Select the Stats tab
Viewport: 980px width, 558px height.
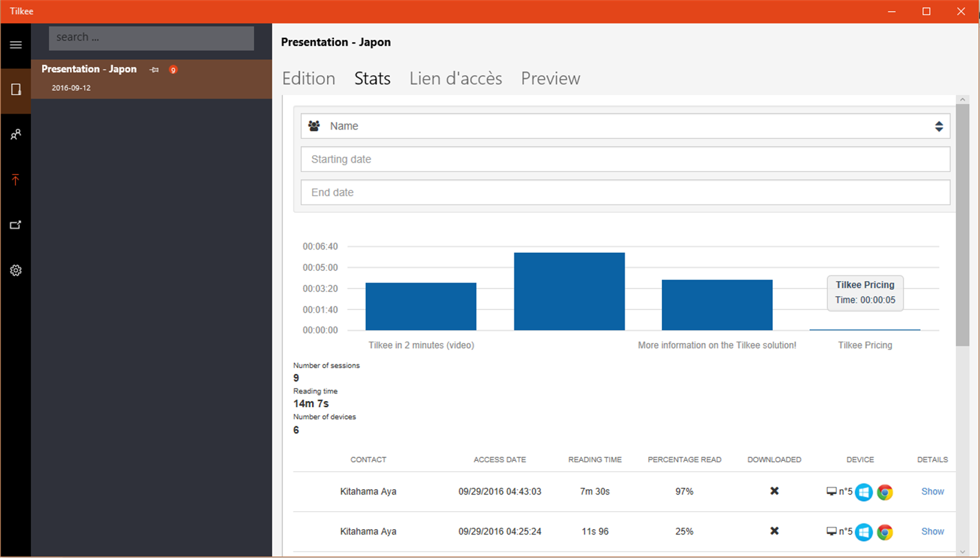pyautogui.click(x=373, y=79)
